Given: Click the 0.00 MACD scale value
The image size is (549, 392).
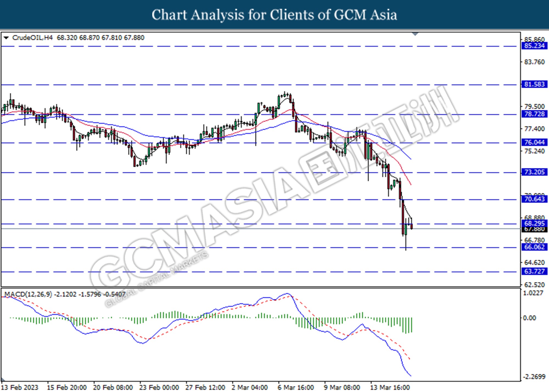Looking at the screenshot, I should pos(529,318).
